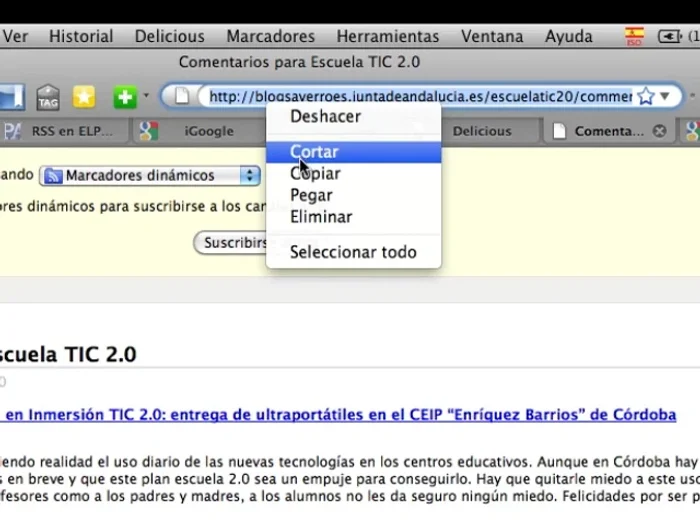Open the Marcadores dinámicos dropdown
The image size is (700, 527).
pyautogui.click(x=150, y=176)
